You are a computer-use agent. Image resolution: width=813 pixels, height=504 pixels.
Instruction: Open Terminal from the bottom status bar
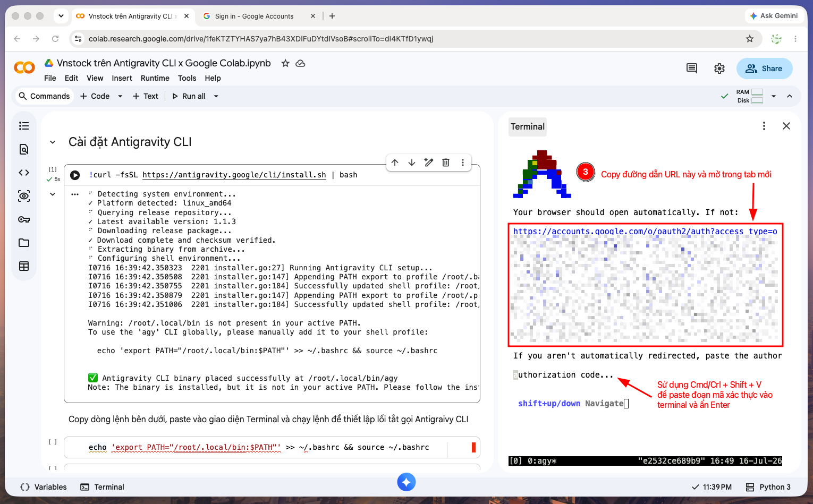pyautogui.click(x=102, y=487)
